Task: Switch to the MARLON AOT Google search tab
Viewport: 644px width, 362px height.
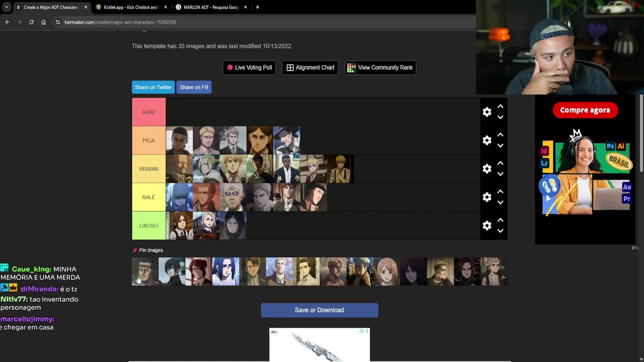Action: tap(210, 7)
